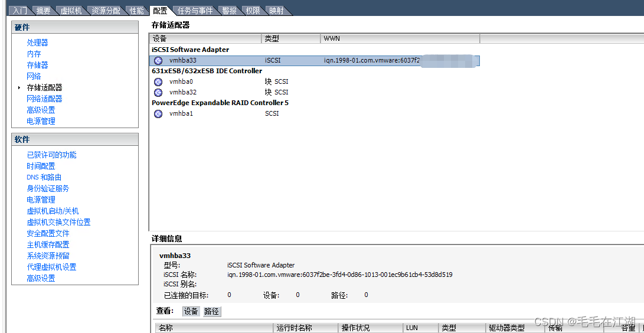Screen dimensions: 644x333
Task: Click the 名称 column header in details
Action: tap(214, 328)
